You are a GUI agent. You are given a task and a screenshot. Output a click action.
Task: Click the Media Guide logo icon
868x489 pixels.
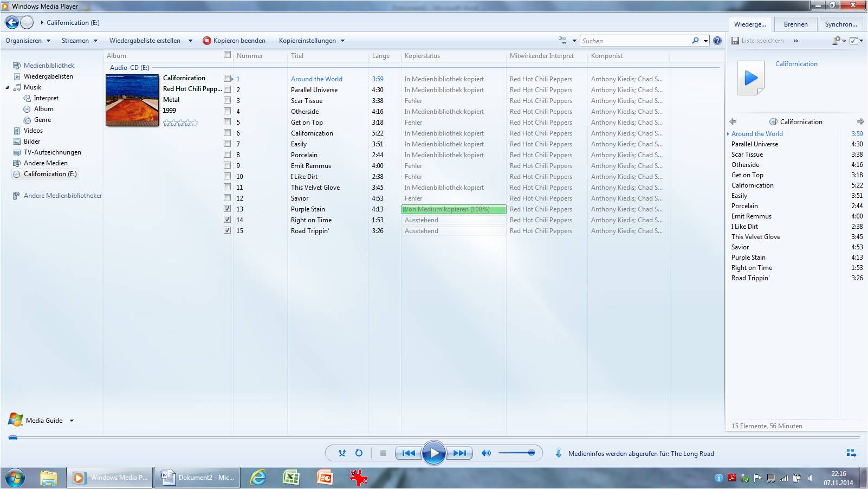coord(15,420)
